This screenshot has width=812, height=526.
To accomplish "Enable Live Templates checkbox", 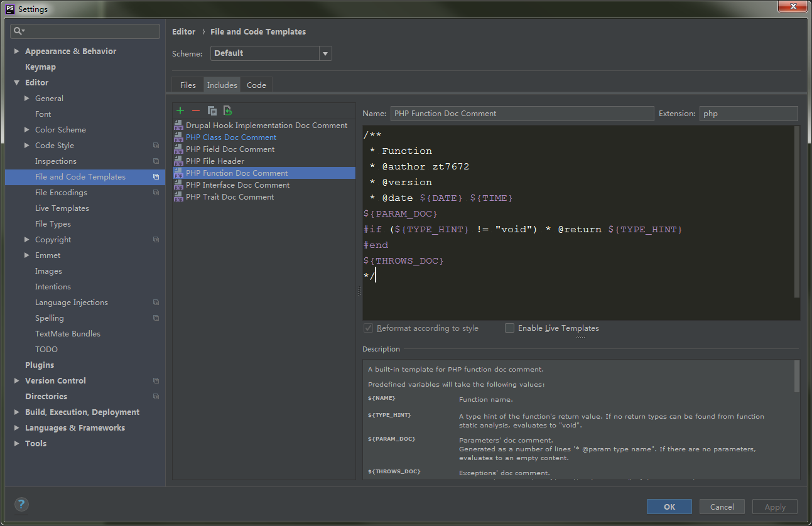I will [x=509, y=328].
